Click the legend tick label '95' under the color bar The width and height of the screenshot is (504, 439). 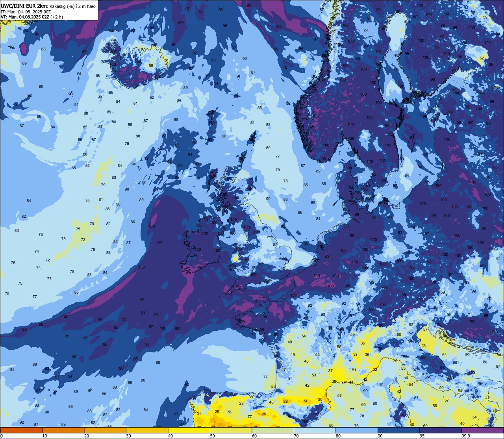point(422,436)
